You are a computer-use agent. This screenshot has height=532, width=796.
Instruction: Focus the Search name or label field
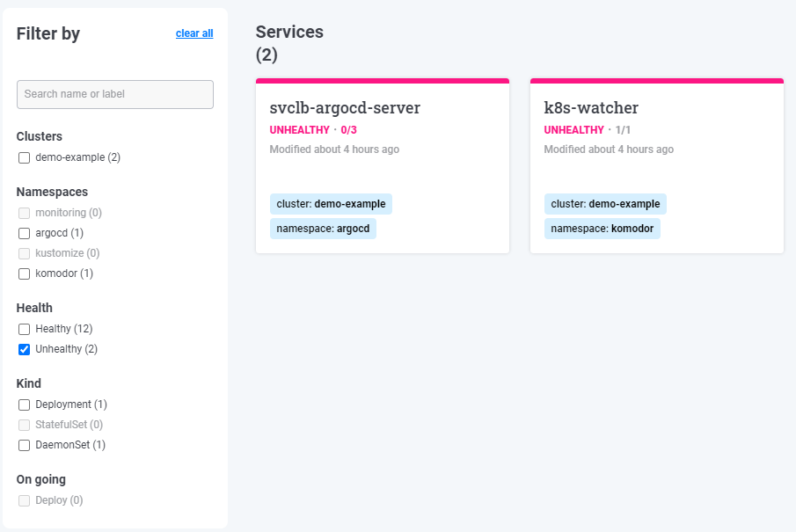click(x=115, y=94)
